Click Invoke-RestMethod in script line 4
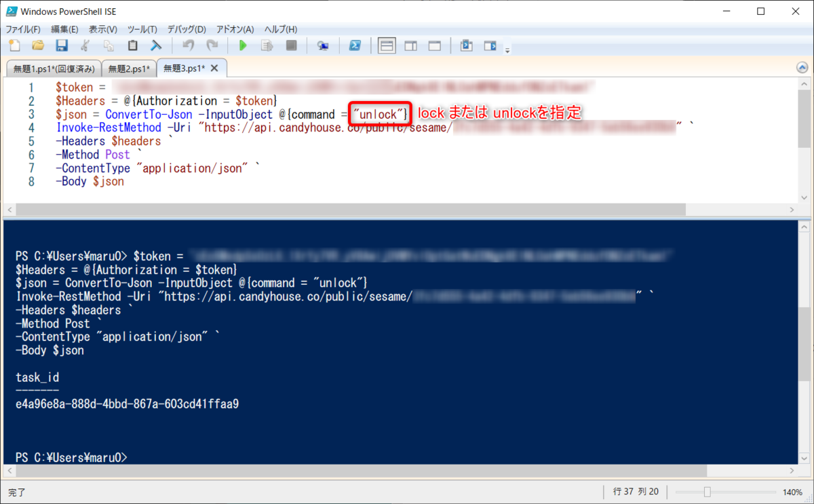Screen dimensions: 814x504 point(108,128)
